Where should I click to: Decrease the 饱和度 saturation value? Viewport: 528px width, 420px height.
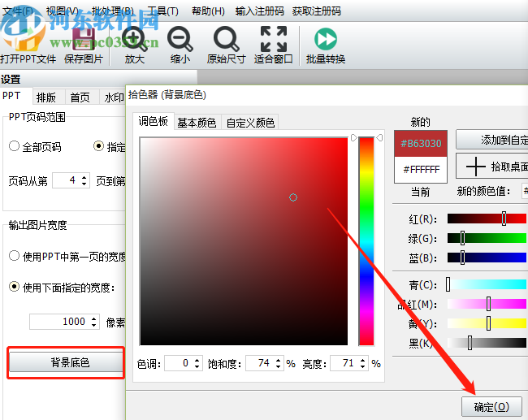(278, 366)
